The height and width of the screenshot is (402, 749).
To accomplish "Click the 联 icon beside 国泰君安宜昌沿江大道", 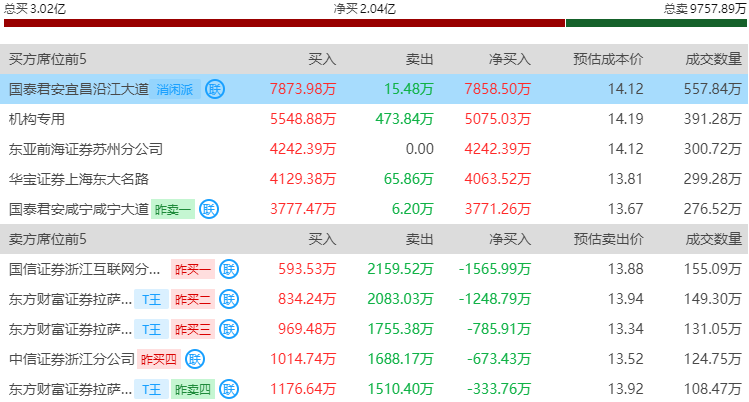I will click(215, 89).
